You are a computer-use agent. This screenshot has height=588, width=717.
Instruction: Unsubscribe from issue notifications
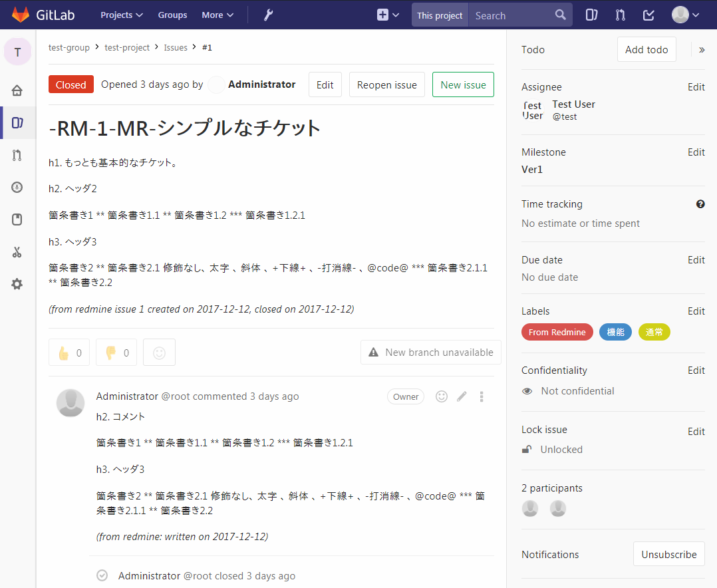point(668,553)
